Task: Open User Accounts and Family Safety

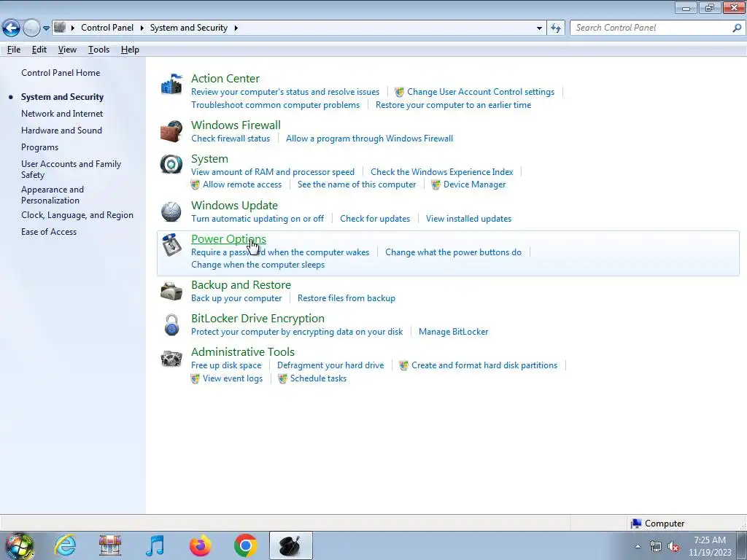Action: pos(71,169)
